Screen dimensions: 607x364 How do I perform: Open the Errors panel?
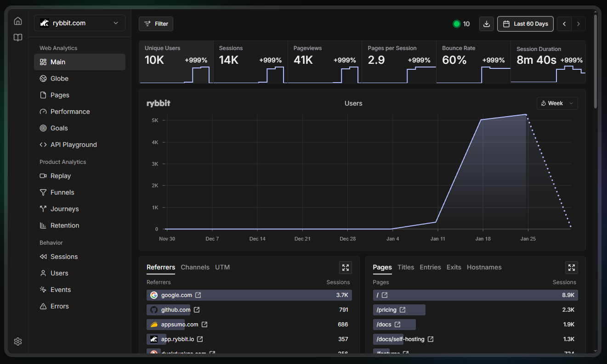click(58, 306)
